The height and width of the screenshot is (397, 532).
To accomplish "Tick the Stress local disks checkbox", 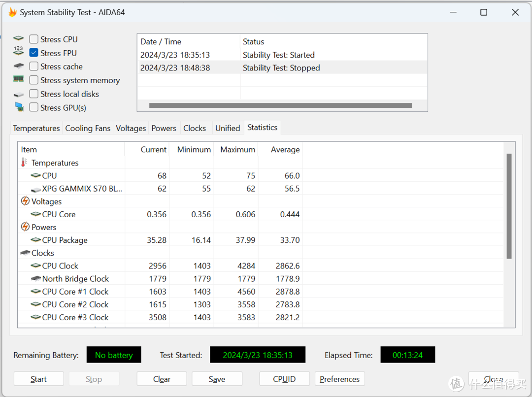I will point(33,94).
